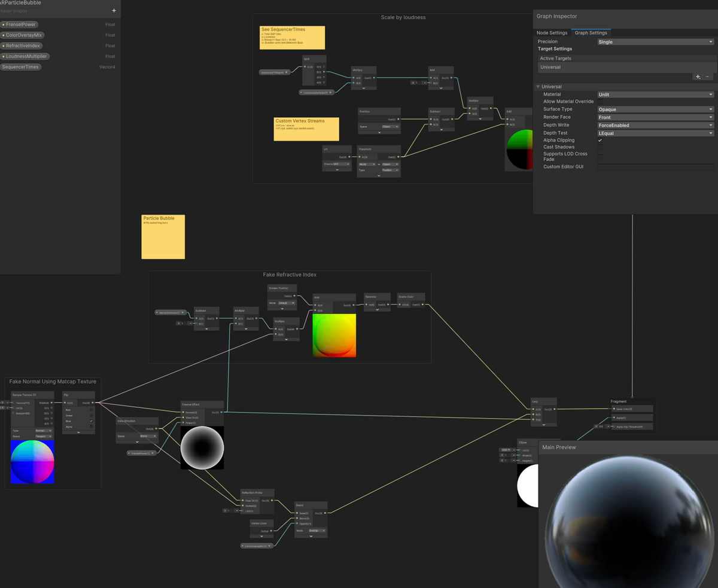The width and height of the screenshot is (718, 588).
Task: Select the Lerp node's Out(3) port
Action: click(555, 409)
